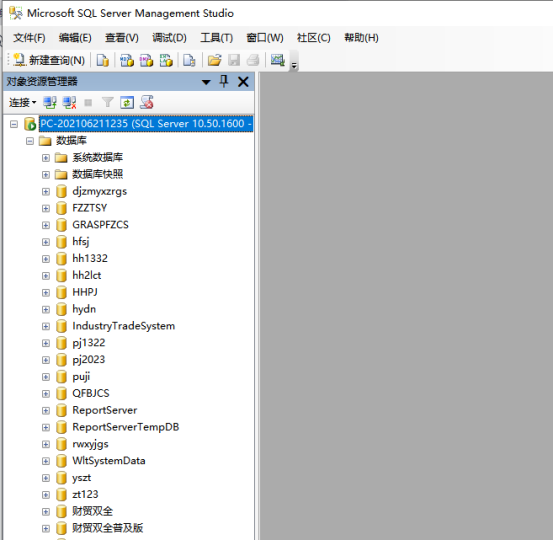This screenshot has width=554, height=540.
Task: Click the Save disk icon in toolbar
Action: coord(234,60)
